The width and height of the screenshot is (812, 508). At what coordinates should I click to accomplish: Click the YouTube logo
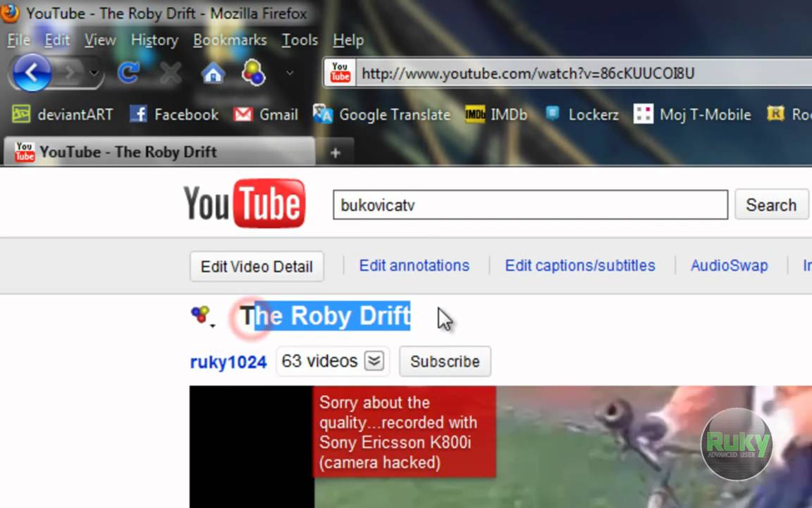click(245, 203)
